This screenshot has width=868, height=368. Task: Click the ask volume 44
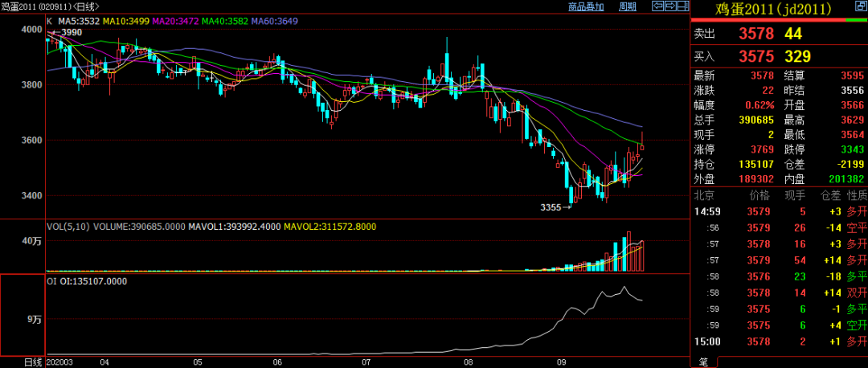click(793, 34)
